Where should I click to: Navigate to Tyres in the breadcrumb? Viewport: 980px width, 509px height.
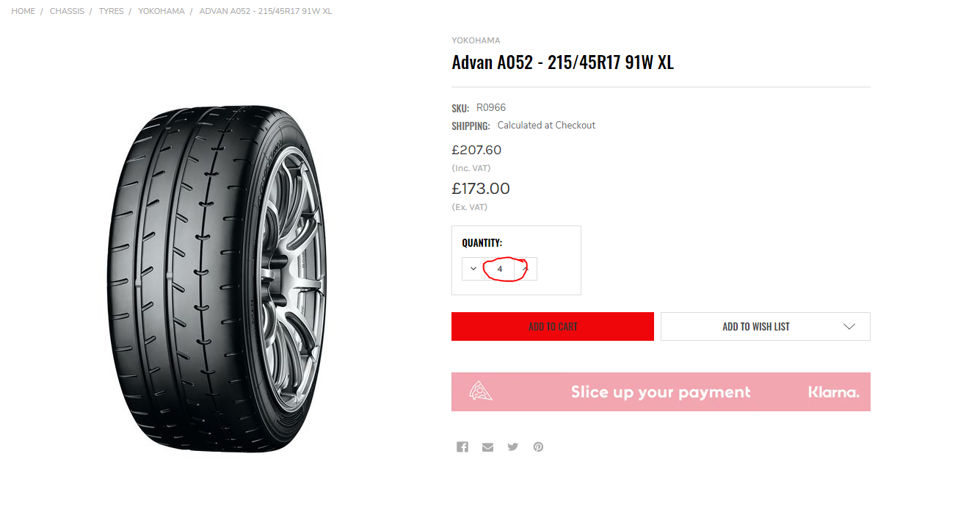point(112,12)
